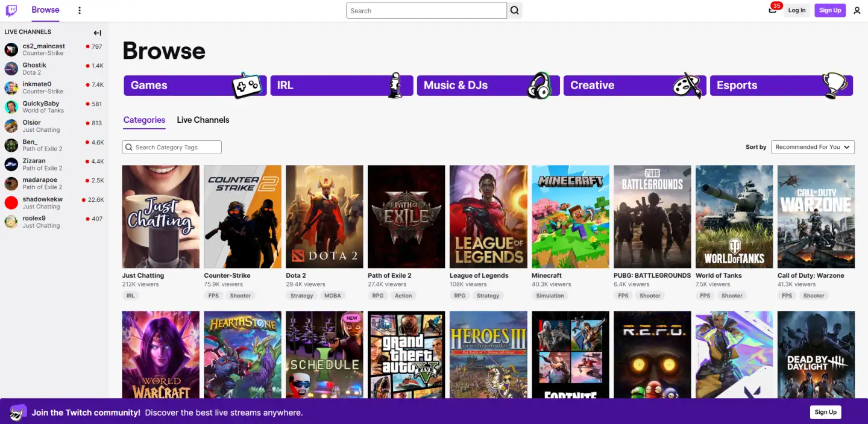Click shadowkekw red avatar
868x424 pixels.
pos(11,203)
